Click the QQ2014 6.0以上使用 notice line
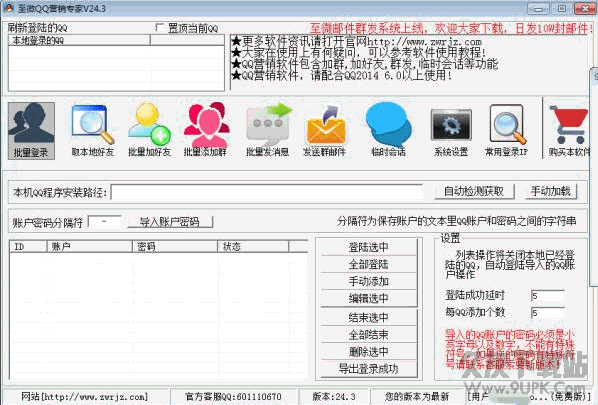 (x=342, y=75)
